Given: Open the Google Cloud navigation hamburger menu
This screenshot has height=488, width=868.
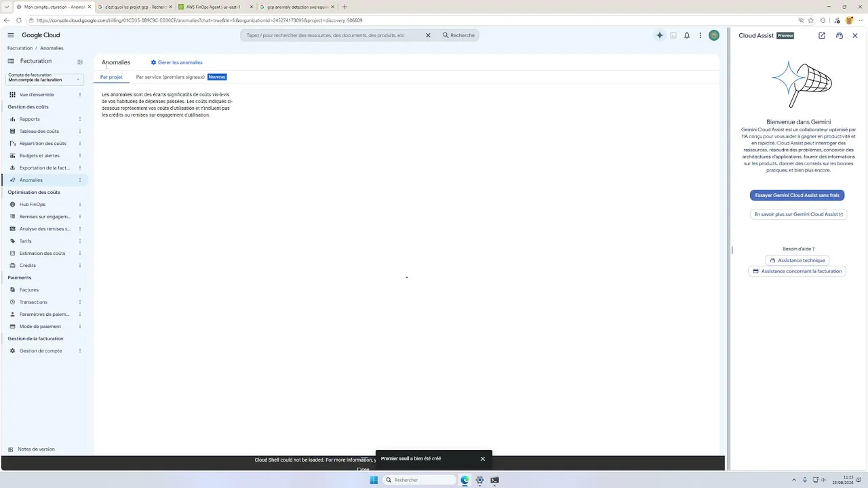Looking at the screenshot, I should point(11,35).
